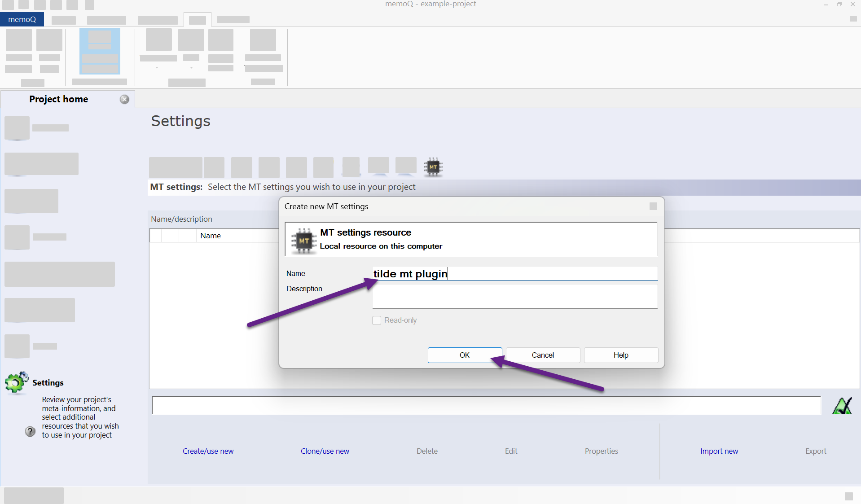Click the Export link
Image resolution: width=861 pixels, height=504 pixels.
click(815, 451)
